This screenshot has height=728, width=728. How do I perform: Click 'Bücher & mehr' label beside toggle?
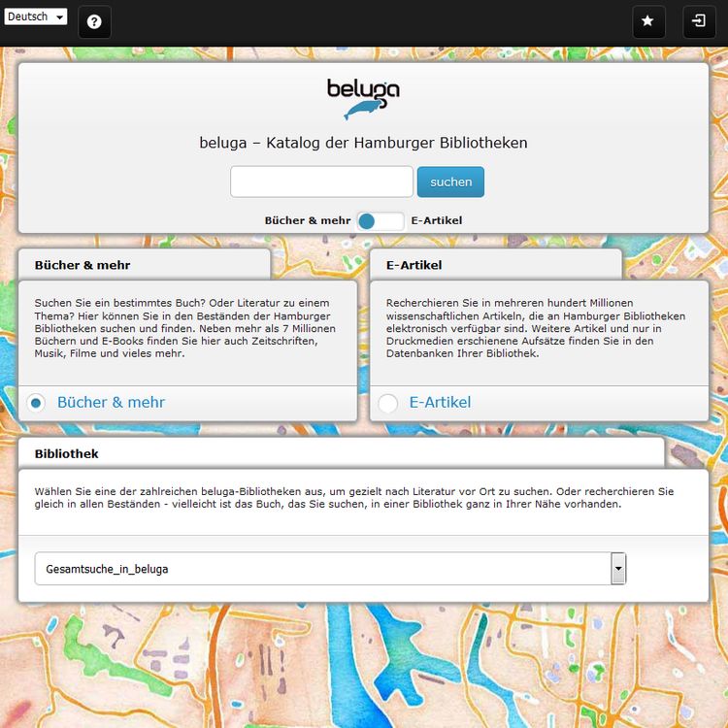pos(308,220)
